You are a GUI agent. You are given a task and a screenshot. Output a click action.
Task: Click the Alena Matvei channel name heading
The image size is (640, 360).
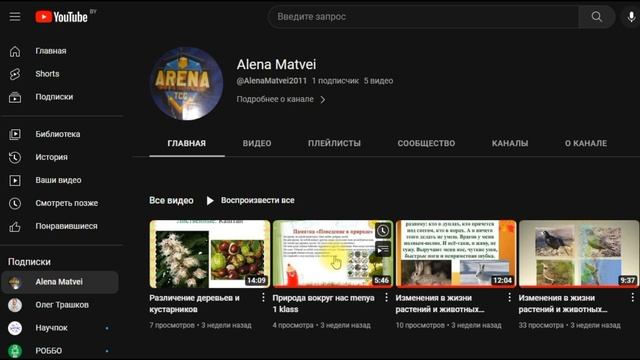[276, 64]
